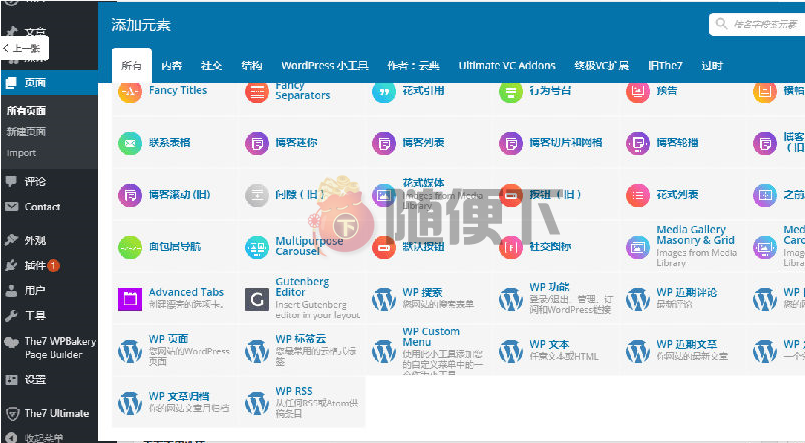Focus the element name search field
Image resolution: width=805 pixels, height=443 pixels.
click(x=762, y=24)
